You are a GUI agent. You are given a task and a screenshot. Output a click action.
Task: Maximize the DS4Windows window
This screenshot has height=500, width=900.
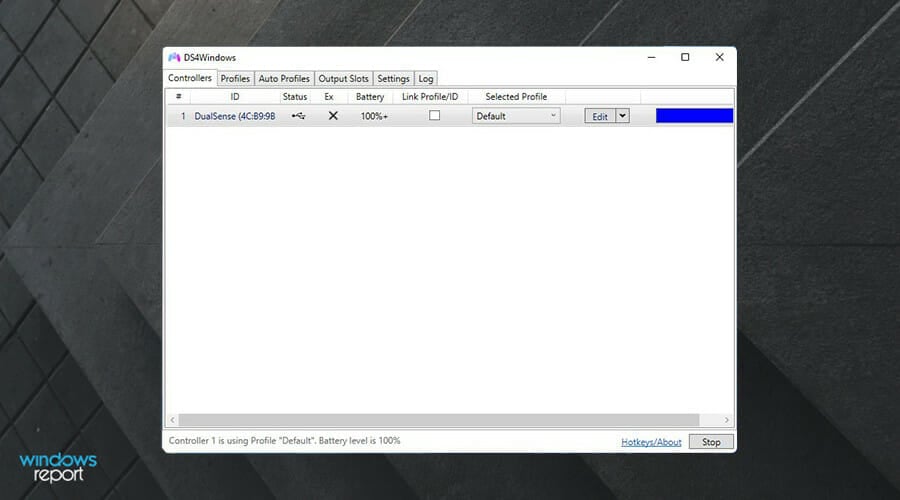[685, 57]
